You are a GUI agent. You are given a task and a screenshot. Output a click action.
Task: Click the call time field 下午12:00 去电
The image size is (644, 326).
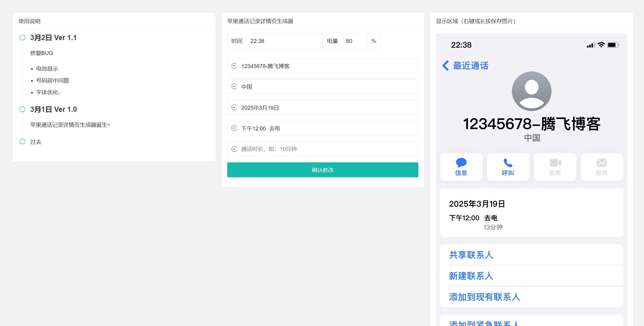pos(323,128)
